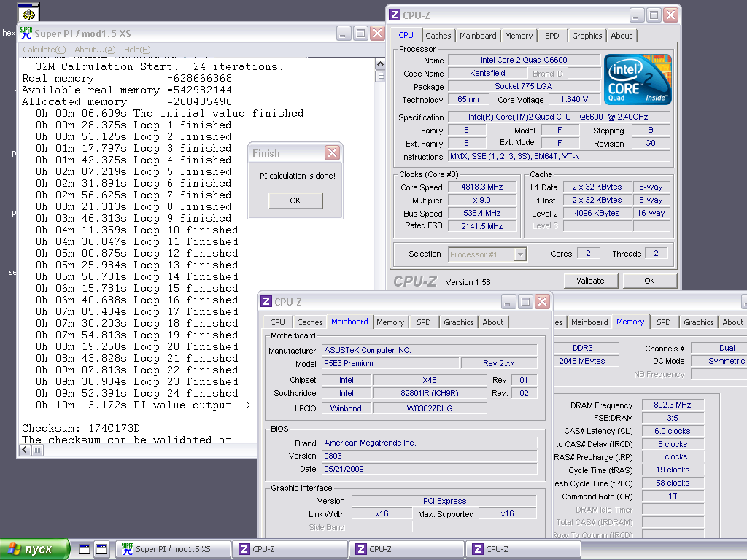
Task: Click the Super PI title bar icon
Action: pos(26,34)
